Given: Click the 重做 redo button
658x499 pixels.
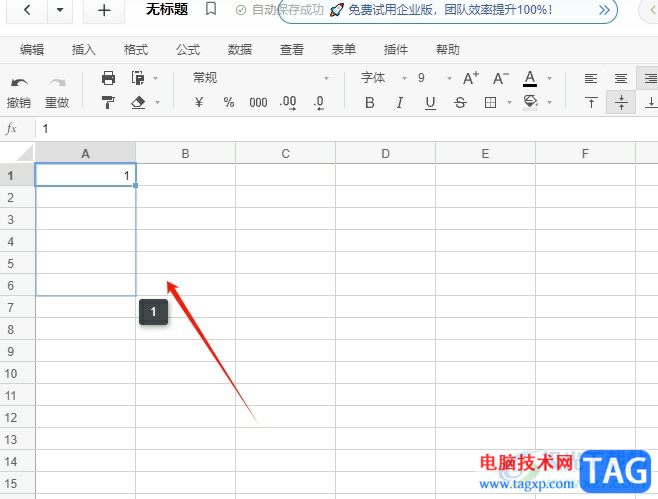Looking at the screenshot, I should 57,92.
